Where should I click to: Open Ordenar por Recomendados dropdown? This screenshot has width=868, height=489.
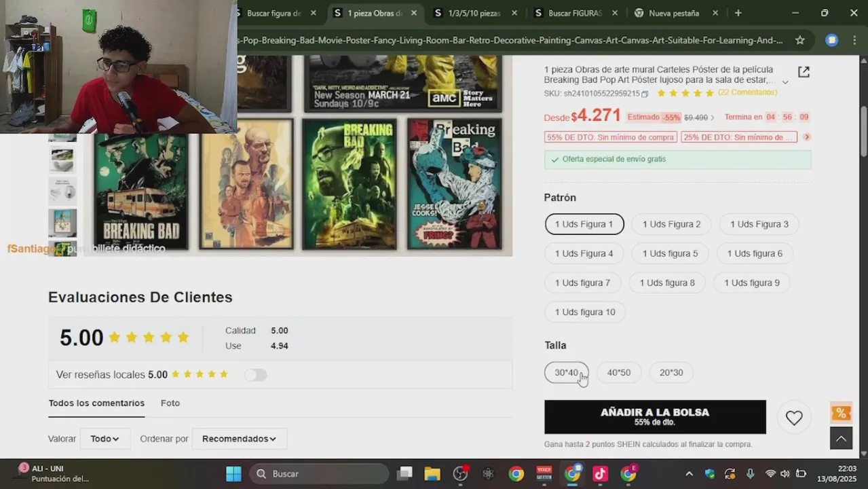click(240, 439)
